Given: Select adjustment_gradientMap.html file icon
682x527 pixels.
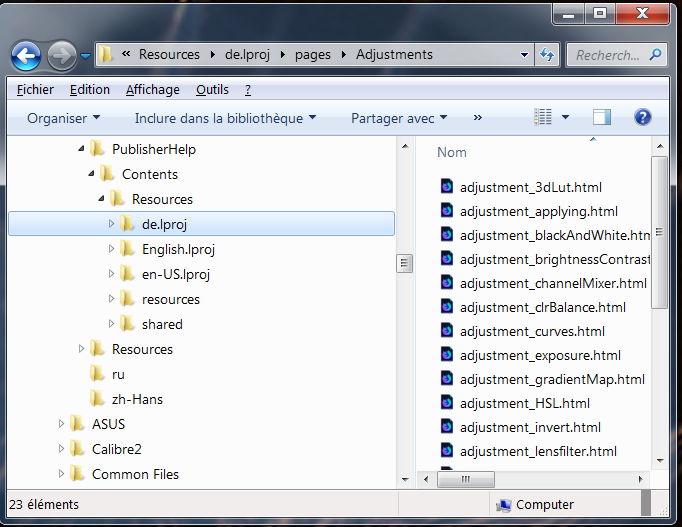Looking at the screenshot, I should pos(447,379).
